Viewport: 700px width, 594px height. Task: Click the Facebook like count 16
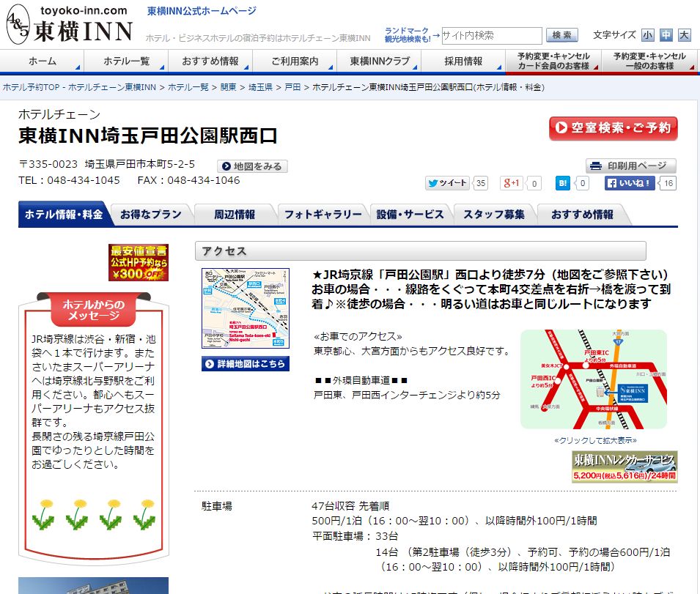click(668, 183)
